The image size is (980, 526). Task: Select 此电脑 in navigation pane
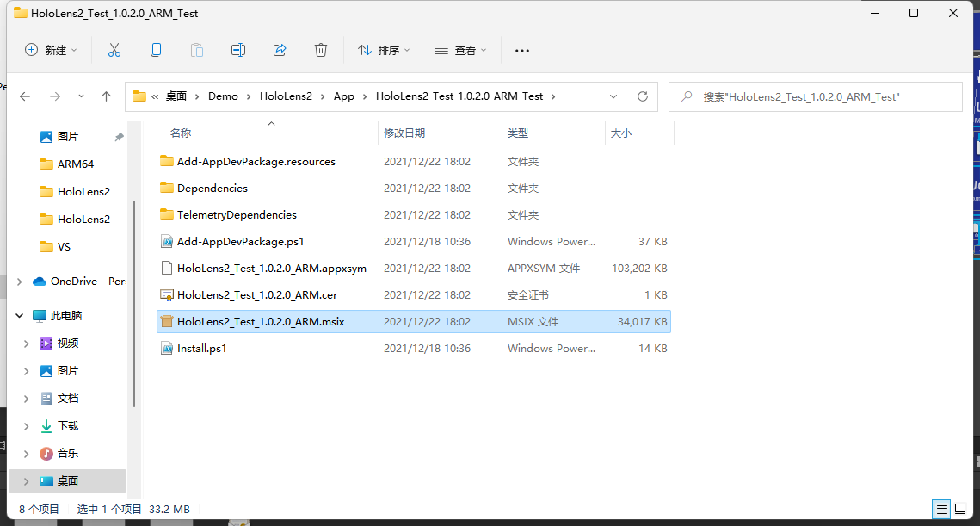(x=66, y=316)
